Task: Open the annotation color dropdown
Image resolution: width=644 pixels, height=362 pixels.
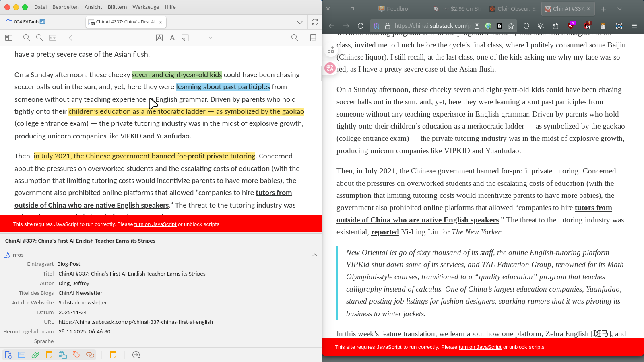Action: coord(206,38)
